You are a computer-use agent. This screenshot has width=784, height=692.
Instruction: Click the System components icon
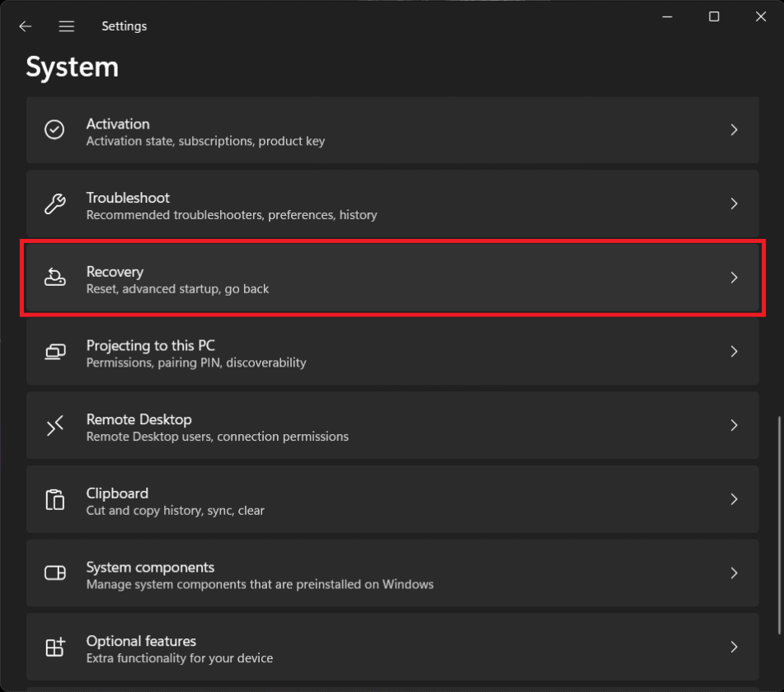tap(54, 573)
